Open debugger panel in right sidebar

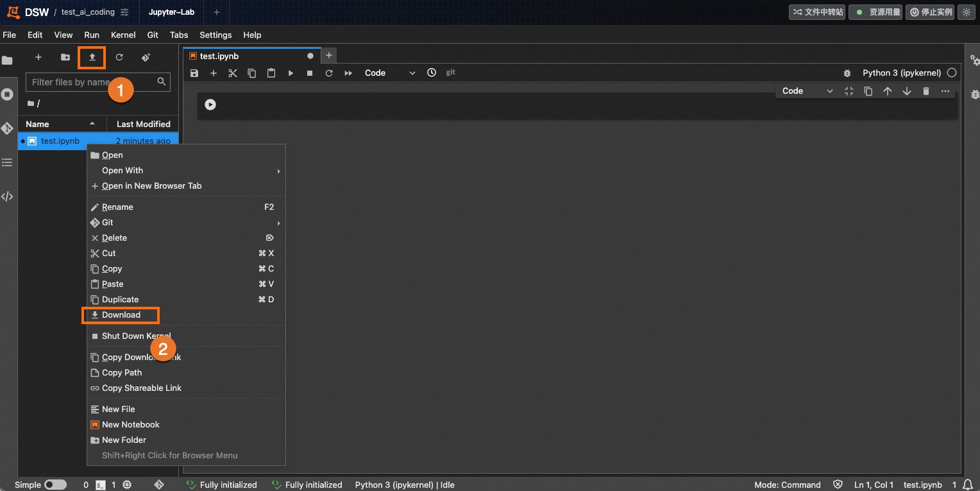975,94
